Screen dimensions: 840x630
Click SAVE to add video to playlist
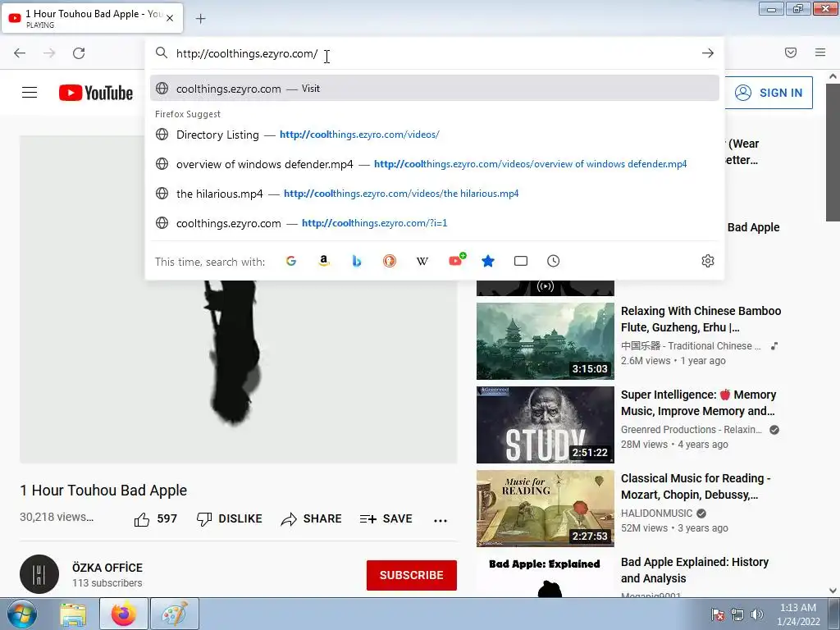[386, 519]
